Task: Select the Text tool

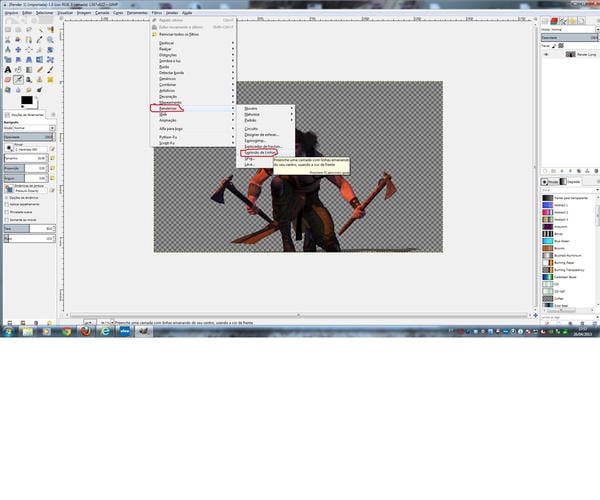Action: (x=8, y=70)
